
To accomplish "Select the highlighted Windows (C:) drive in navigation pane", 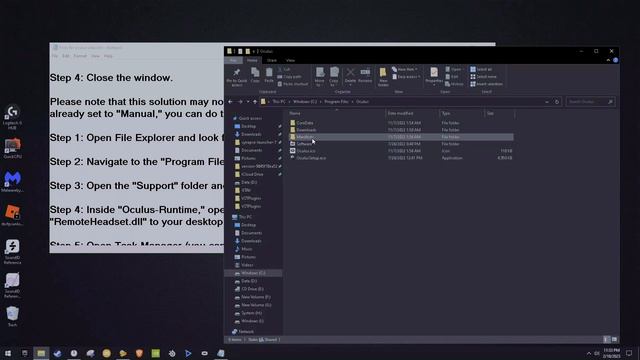I will 253,273.
